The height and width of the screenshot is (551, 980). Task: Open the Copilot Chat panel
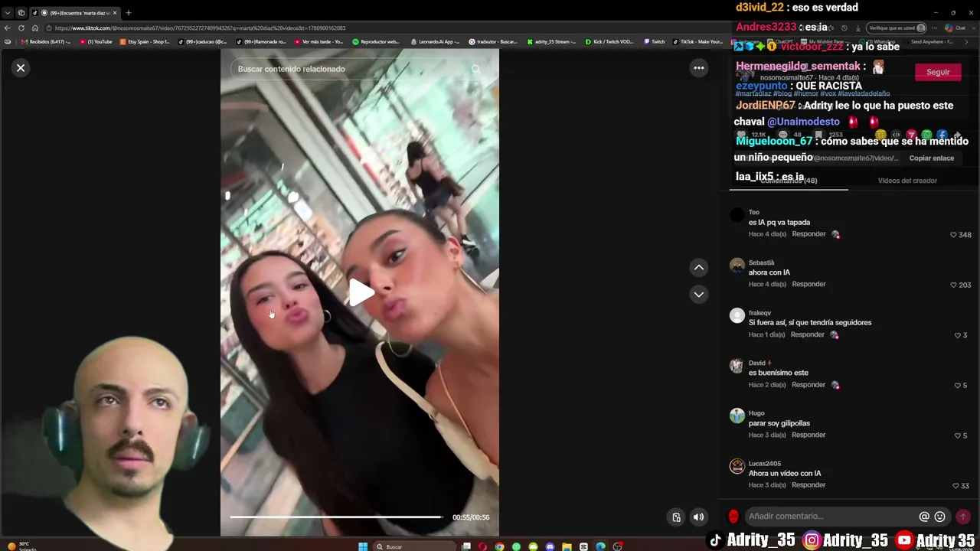coord(955,28)
